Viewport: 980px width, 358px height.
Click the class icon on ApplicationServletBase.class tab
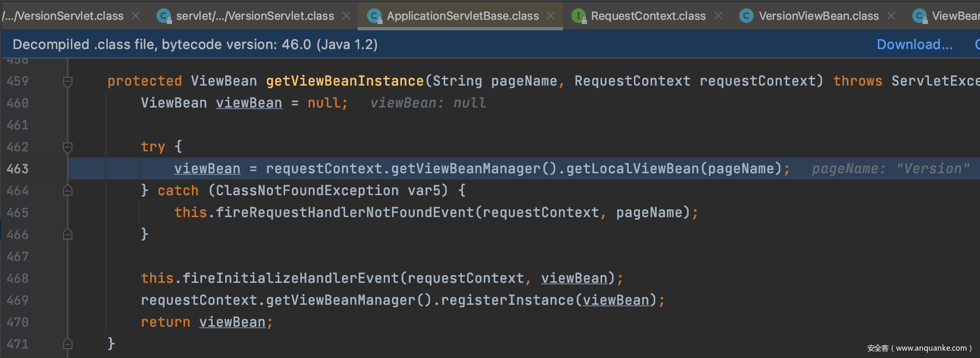click(374, 16)
